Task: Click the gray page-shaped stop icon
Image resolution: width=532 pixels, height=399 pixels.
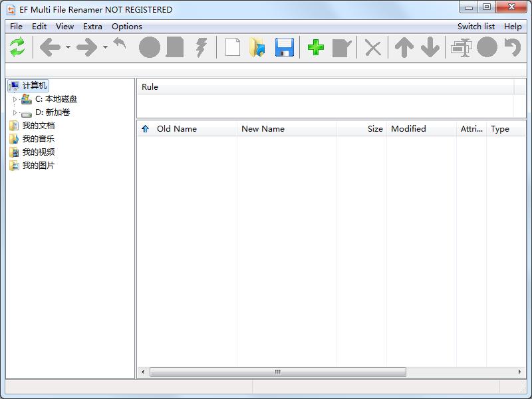Action: click(175, 47)
